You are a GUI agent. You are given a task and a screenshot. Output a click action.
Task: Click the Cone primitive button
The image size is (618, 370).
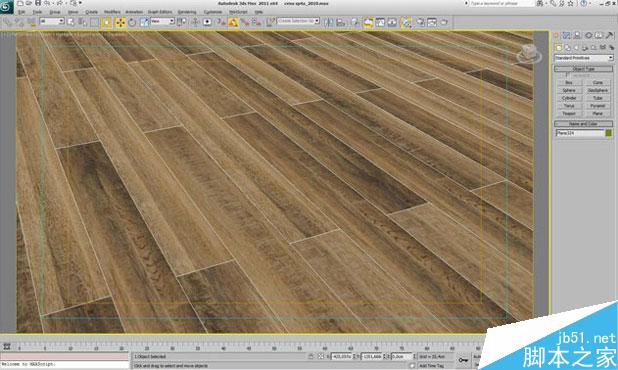coord(598,83)
